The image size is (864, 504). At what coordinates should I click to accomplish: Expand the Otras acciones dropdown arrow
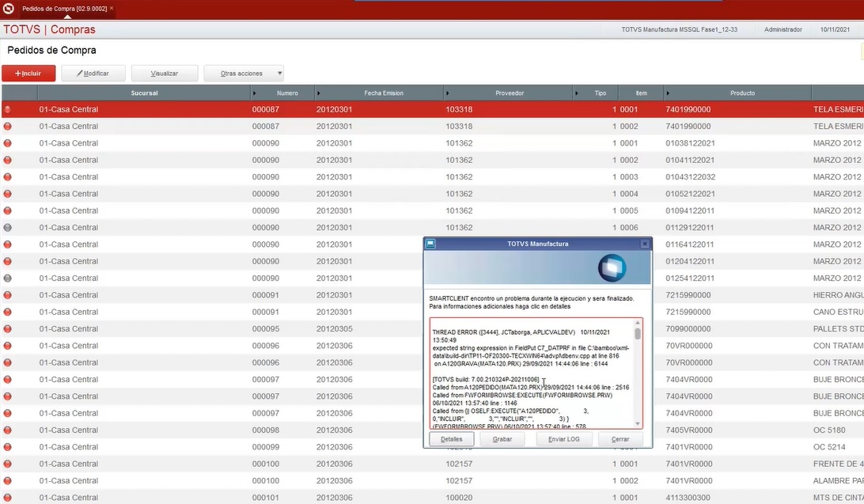point(279,74)
